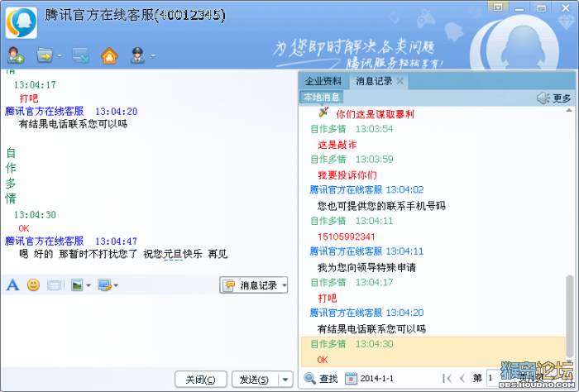Expand the report icon dropdown arrow
579x392 pixels.
point(153,56)
